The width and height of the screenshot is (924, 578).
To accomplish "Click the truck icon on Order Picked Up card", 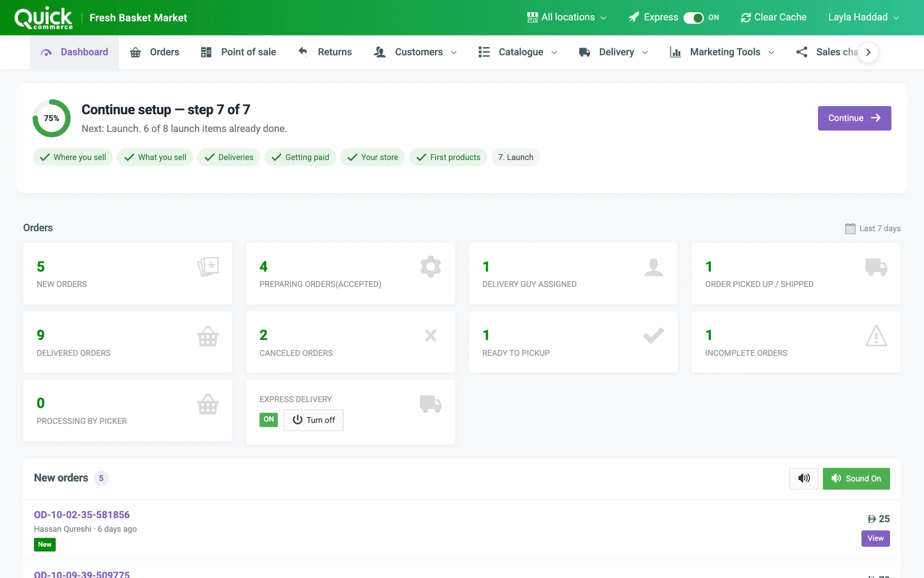I will pos(876,267).
